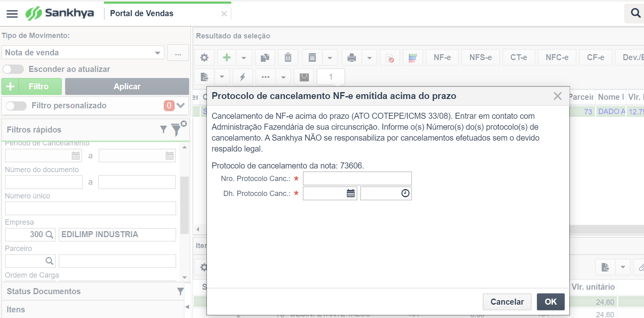Click the export document icon in toolbar
Viewport: 644px width, 318px height.
click(205, 77)
